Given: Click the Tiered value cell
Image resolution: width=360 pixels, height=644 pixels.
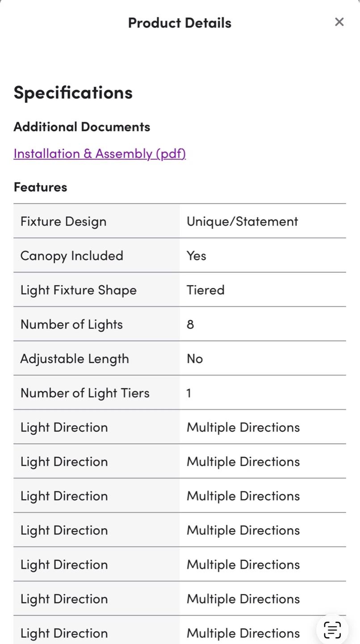Looking at the screenshot, I should [x=263, y=290].
